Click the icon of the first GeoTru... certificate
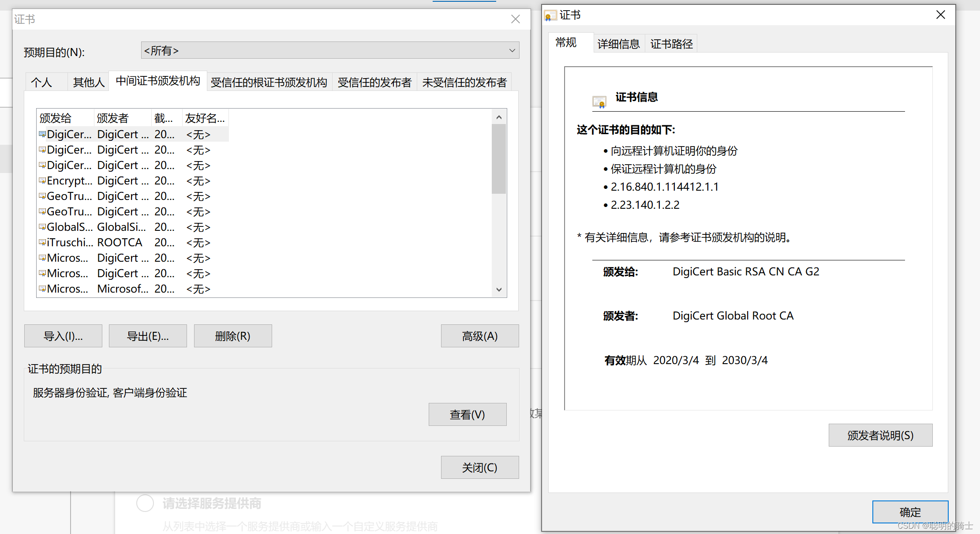980x534 pixels. coord(42,196)
